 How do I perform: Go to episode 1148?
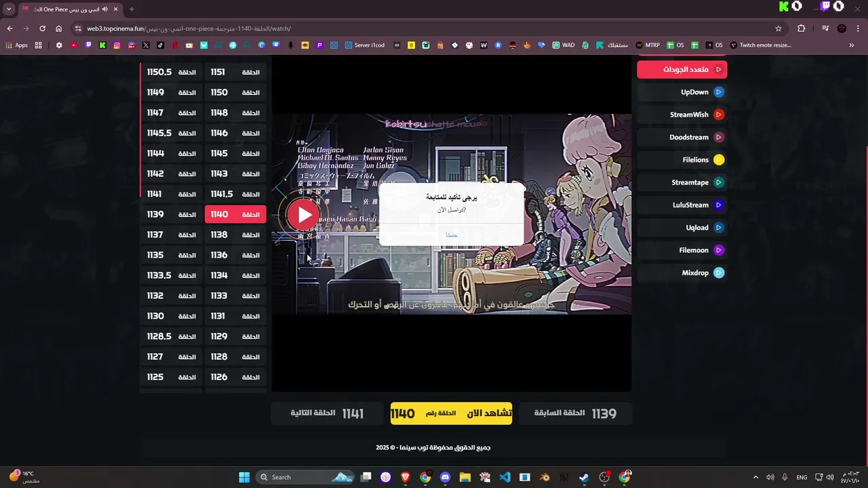tap(235, 113)
